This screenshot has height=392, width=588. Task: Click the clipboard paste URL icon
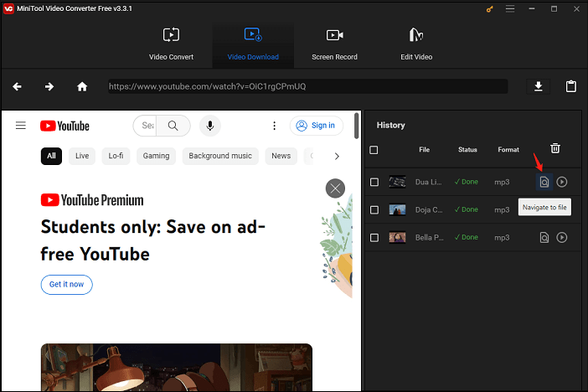click(x=570, y=86)
